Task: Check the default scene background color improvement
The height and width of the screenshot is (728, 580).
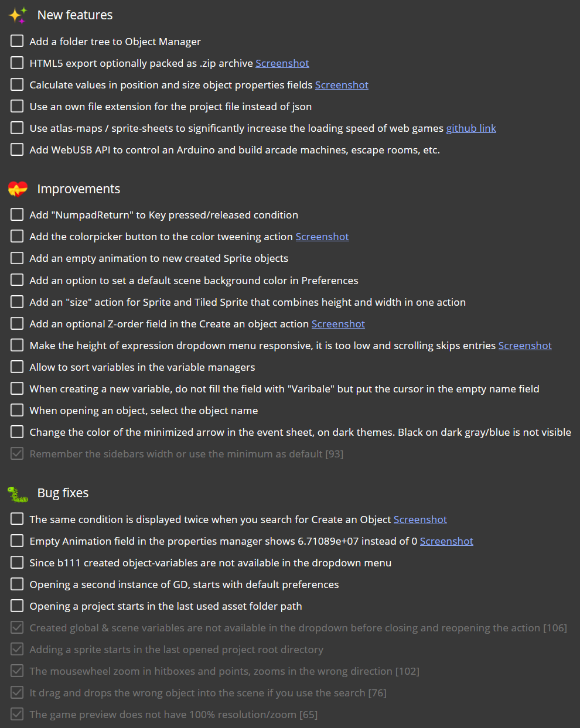Action: click(x=16, y=280)
